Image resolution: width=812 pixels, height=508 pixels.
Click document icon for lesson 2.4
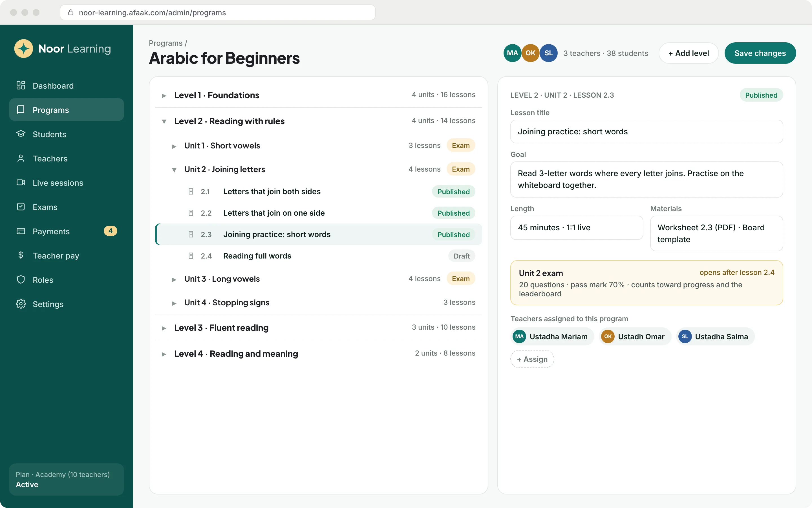[x=191, y=256]
